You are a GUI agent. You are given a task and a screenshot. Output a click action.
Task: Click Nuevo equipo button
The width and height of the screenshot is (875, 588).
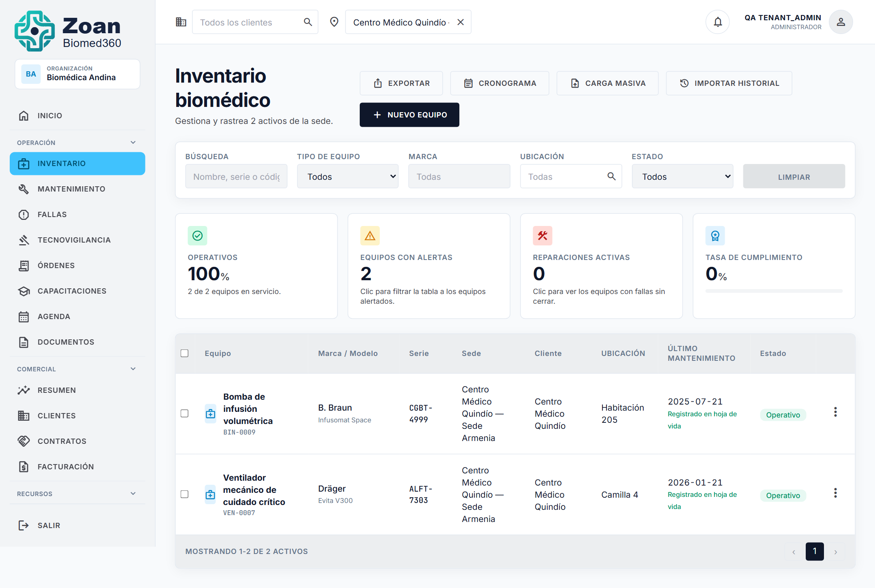click(x=409, y=115)
